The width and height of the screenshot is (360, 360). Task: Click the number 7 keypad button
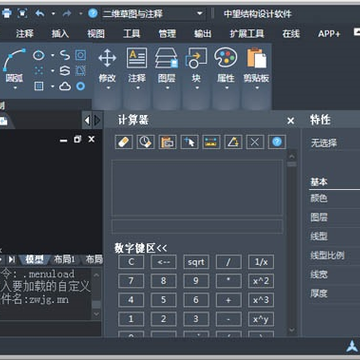coord(131,281)
